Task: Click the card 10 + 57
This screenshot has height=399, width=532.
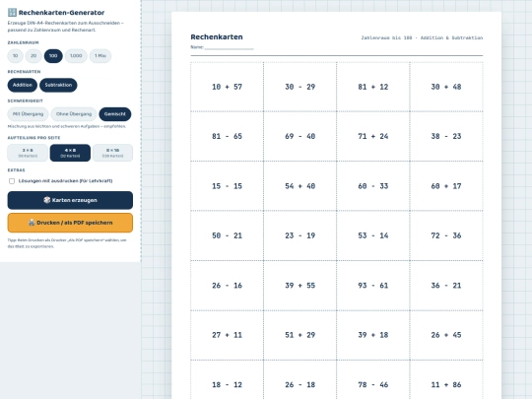Action: click(x=227, y=87)
